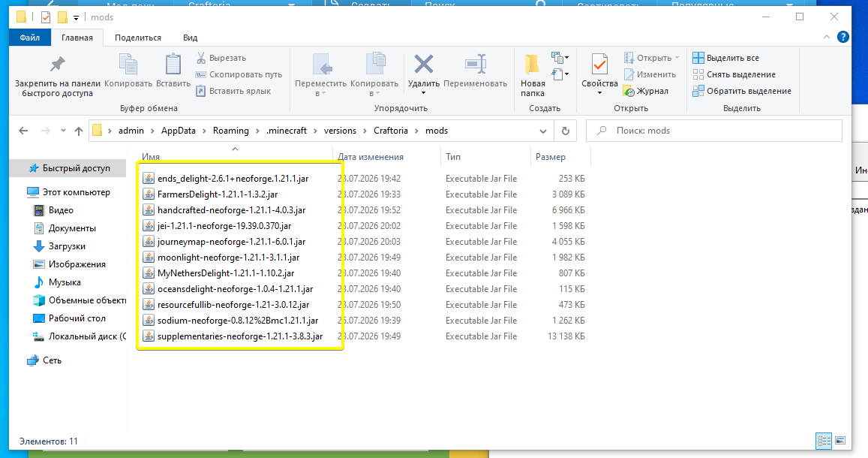The height and width of the screenshot is (458, 868).
Task: Open the easy access dropdown icon
Action: pyautogui.click(x=560, y=74)
